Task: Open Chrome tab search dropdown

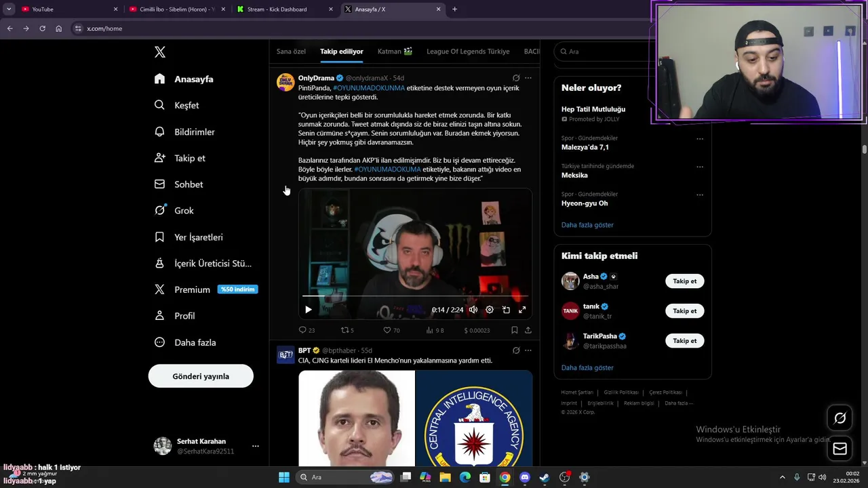Action: (x=9, y=9)
